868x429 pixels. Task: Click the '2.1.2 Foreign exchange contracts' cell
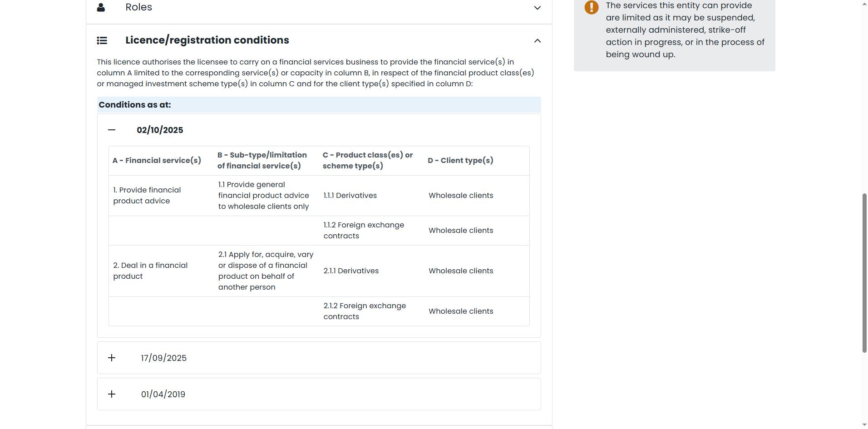tap(365, 311)
